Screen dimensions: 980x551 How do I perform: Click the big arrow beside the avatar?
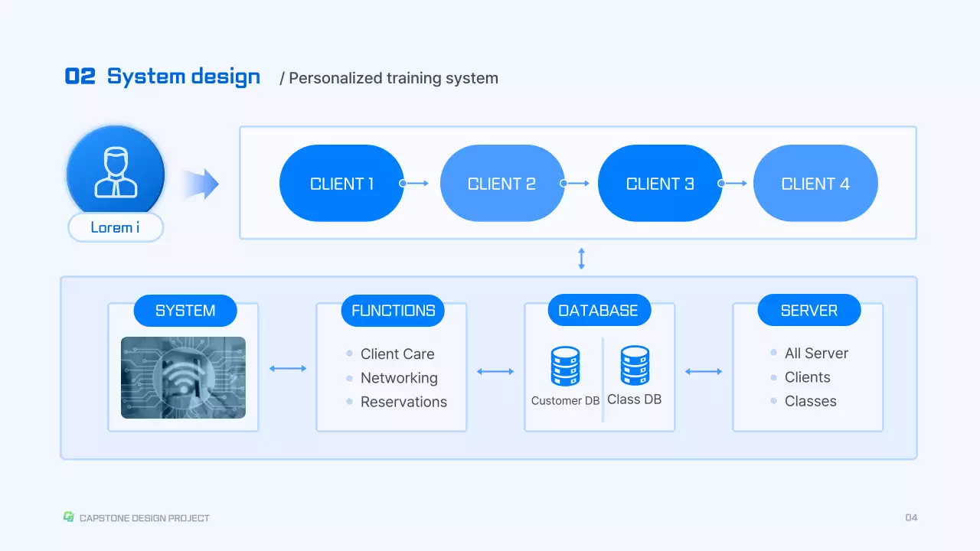(x=201, y=184)
